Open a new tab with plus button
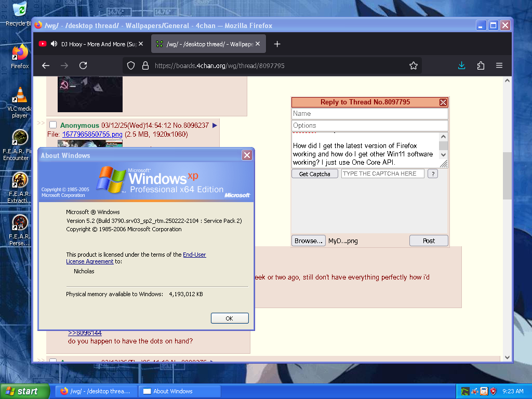The height and width of the screenshot is (399, 532). point(277,44)
